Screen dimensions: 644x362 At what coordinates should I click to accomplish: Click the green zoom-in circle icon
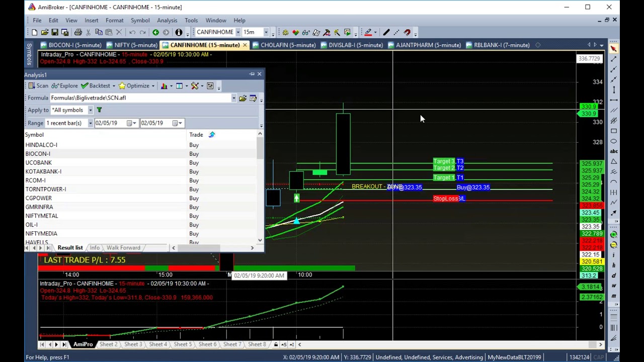point(614,234)
